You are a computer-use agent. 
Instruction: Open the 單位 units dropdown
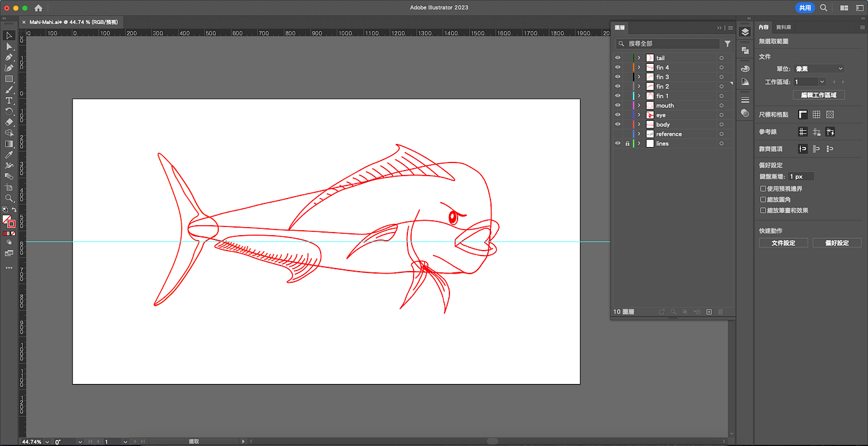(820, 69)
